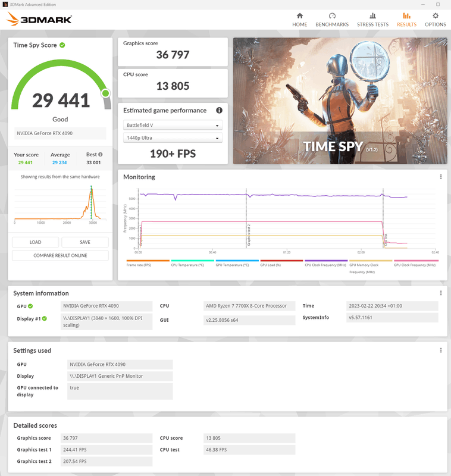This screenshot has height=476, width=451.
Task: Click Best score value 33 001
Action: coord(93,162)
